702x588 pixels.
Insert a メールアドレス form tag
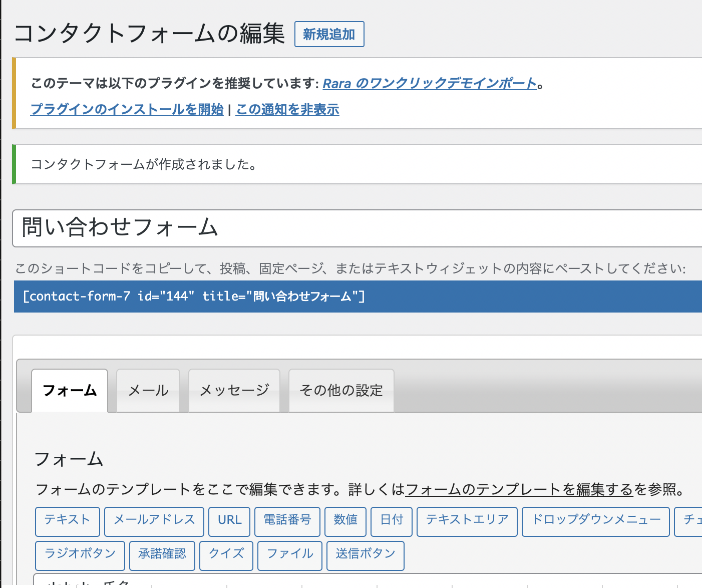click(x=154, y=521)
